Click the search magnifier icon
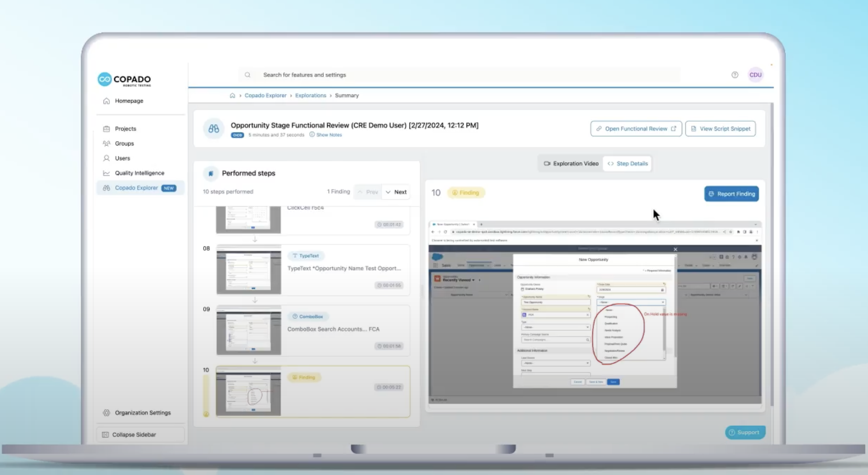Screen dimensions: 868x475 point(247,75)
